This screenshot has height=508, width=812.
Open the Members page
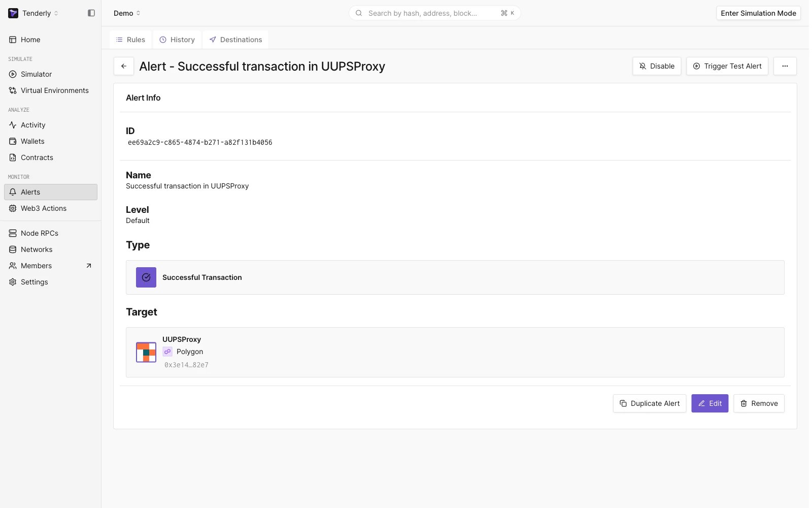(x=51, y=266)
